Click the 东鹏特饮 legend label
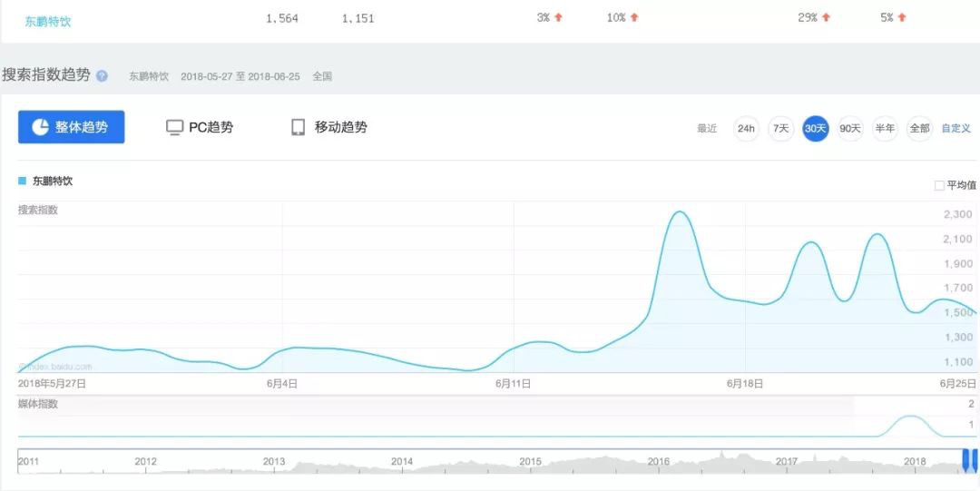The image size is (980, 491). click(53, 181)
